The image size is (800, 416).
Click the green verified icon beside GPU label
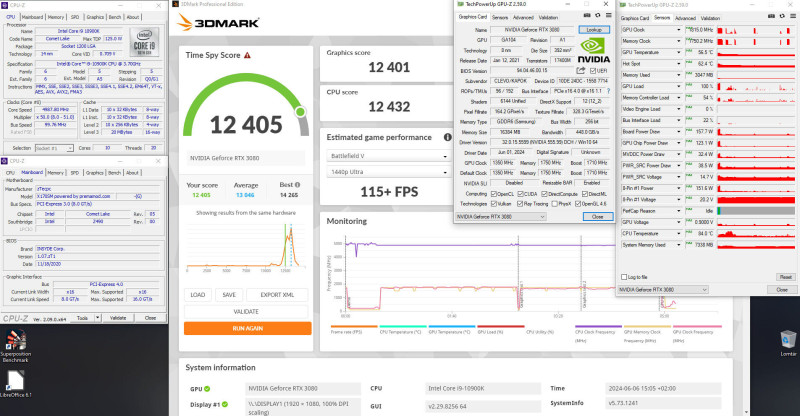(207, 388)
